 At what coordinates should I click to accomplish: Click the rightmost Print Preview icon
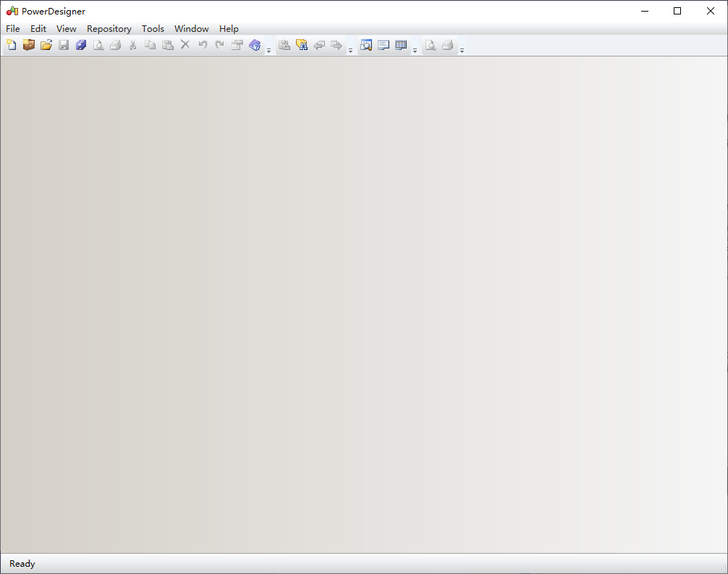[431, 45]
